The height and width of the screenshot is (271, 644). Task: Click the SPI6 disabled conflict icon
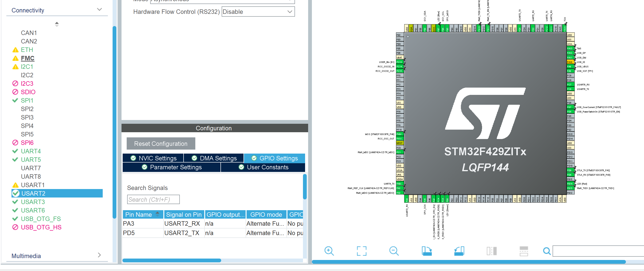coord(15,143)
